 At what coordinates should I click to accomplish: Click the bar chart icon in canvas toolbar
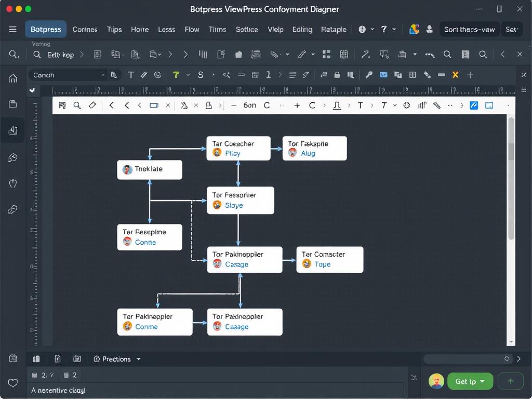pyautogui.click(x=422, y=105)
